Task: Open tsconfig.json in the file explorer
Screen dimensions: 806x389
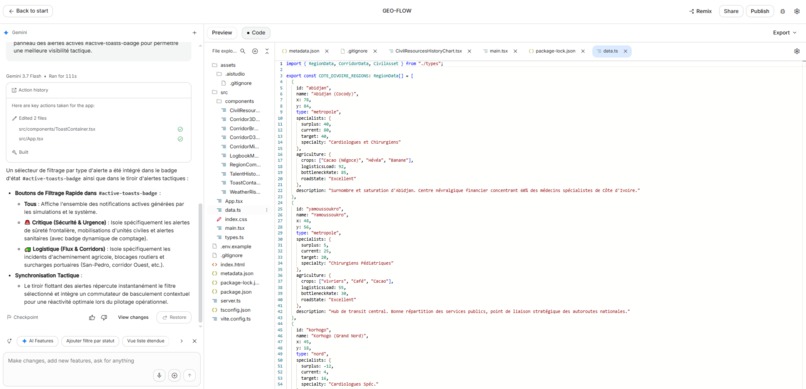Action: 235,310
